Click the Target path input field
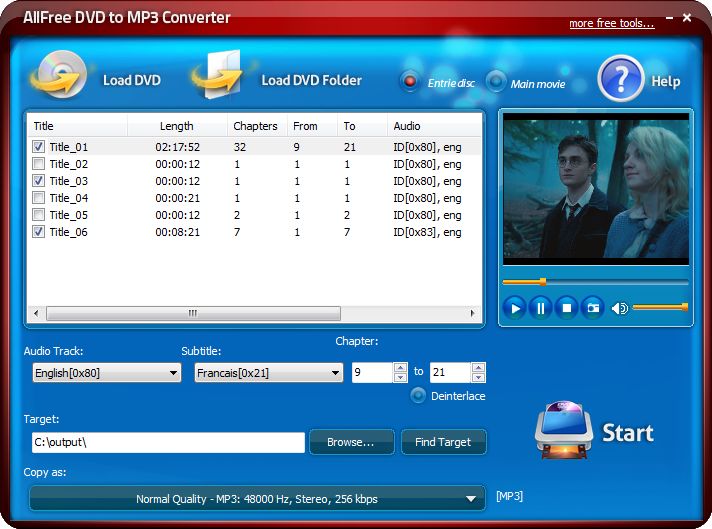 click(168, 442)
